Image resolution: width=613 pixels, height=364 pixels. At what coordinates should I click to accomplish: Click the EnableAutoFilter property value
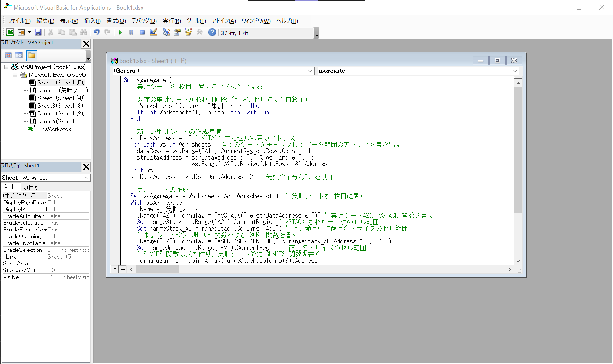(x=68, y=216)
